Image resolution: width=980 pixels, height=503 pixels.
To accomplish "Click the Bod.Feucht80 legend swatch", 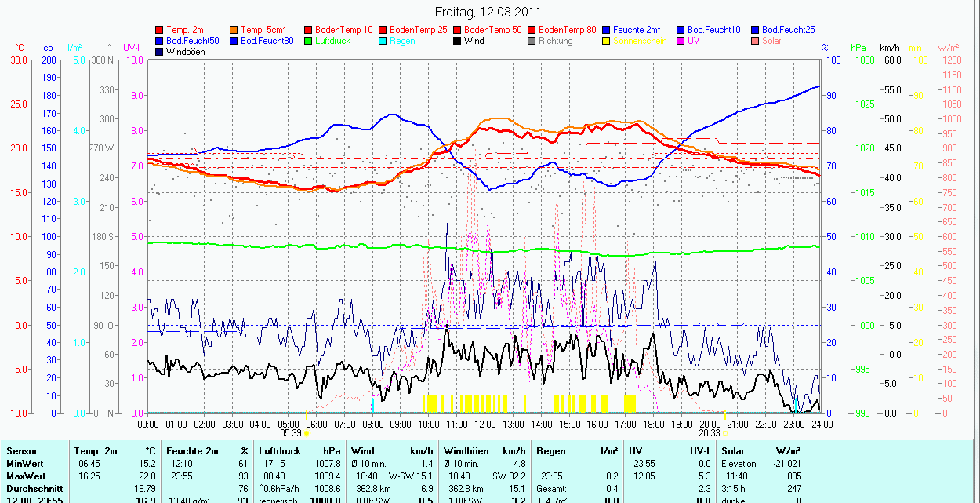I will (234, 41).
